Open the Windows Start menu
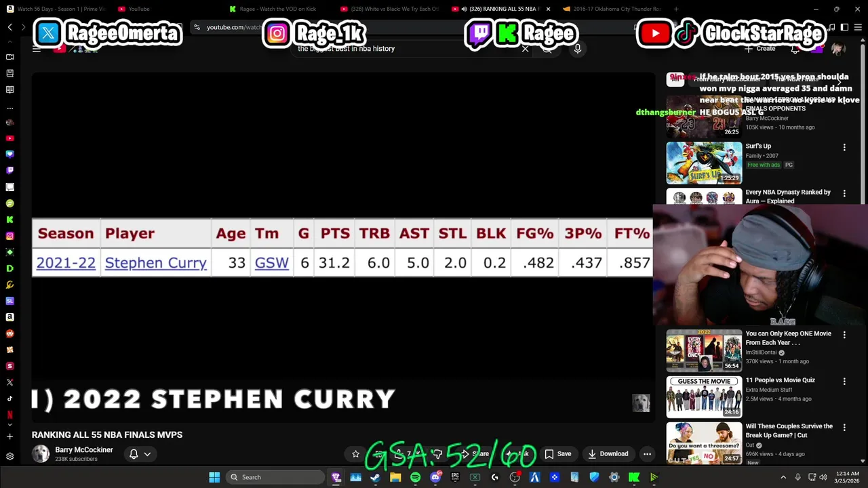 click(214, 477)
